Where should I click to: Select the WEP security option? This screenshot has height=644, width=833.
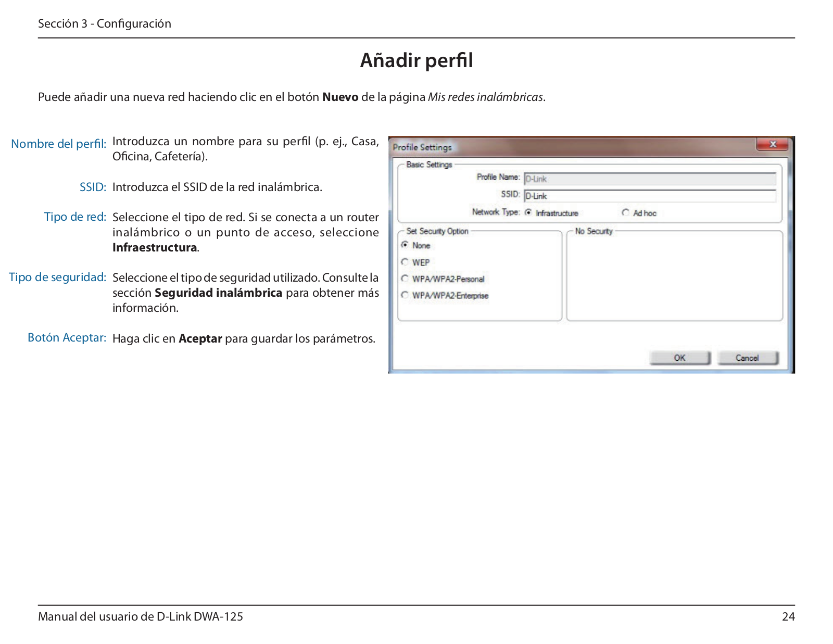click(405, 262)
